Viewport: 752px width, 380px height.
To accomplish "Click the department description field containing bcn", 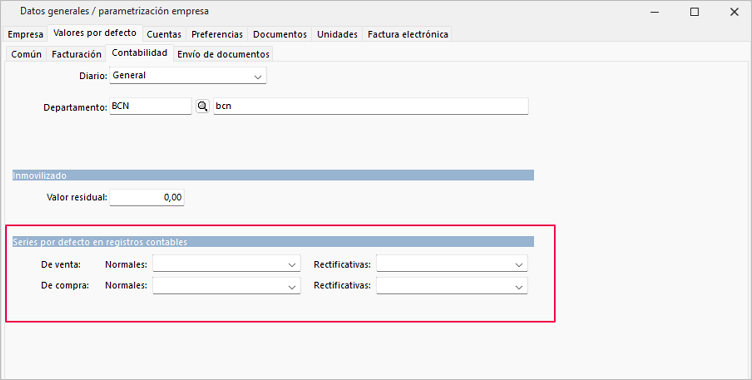I will coord(371,106).
